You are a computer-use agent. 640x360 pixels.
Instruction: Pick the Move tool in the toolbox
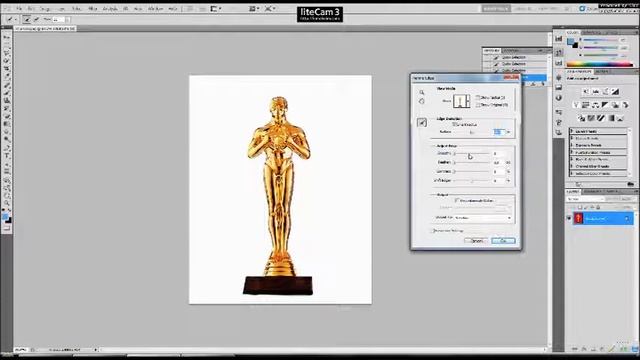tap(7, 38)
